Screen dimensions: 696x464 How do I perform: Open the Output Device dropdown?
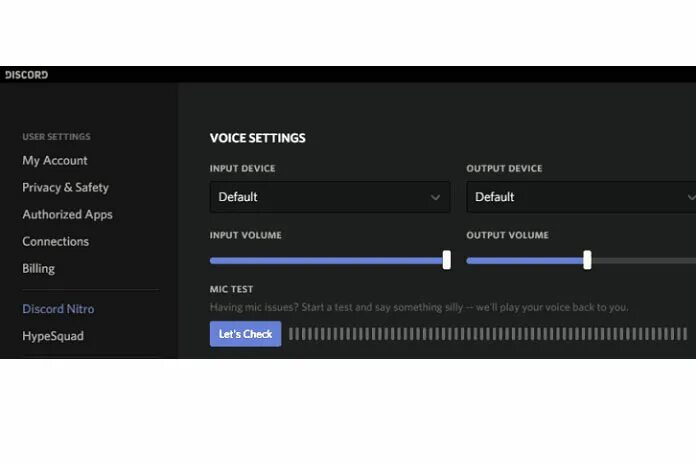click(581, 197)
